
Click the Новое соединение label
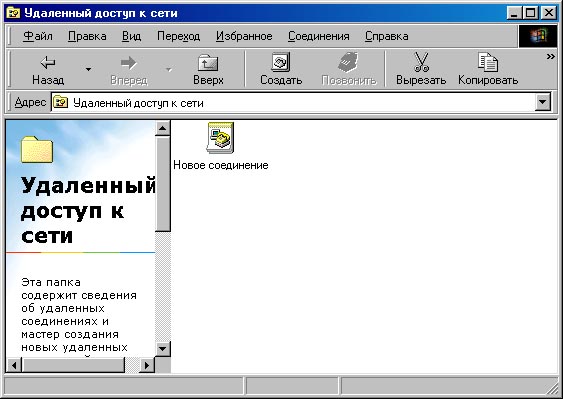221,165
